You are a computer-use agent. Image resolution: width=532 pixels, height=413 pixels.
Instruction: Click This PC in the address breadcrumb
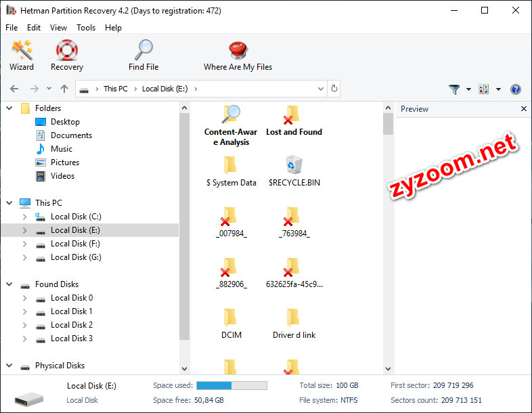115,89
